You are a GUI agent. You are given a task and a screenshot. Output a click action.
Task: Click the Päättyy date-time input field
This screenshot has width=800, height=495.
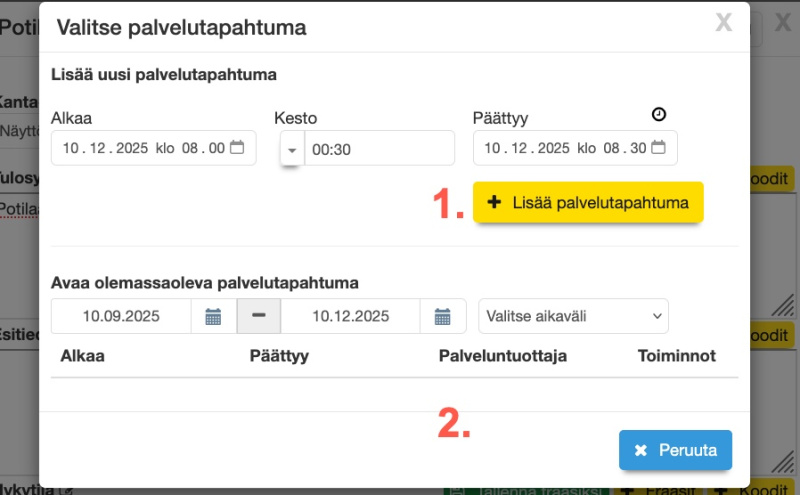(562, 148)
